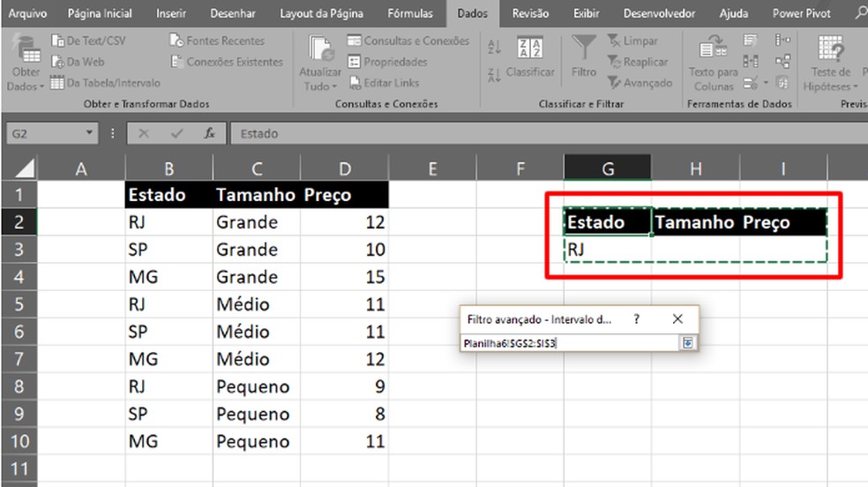The height and width of the screenshot is (487, 868).
Task: Switch to Layout da Página tab
Action: [x=322, y=13]
